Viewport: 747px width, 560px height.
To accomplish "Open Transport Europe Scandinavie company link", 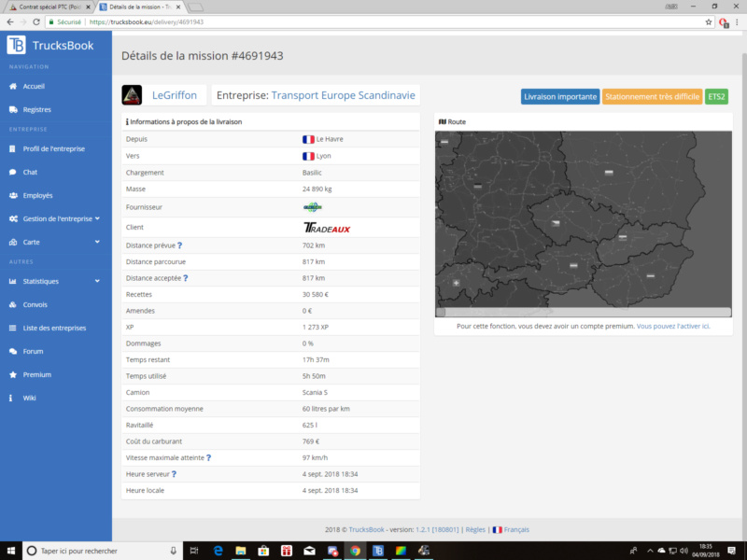I will coord(343,95).
